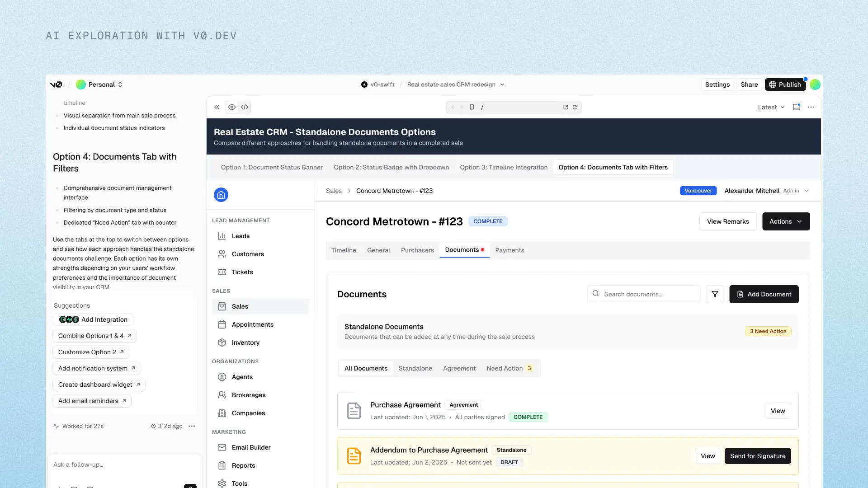Switch to code view icon

tap(245, 107)
